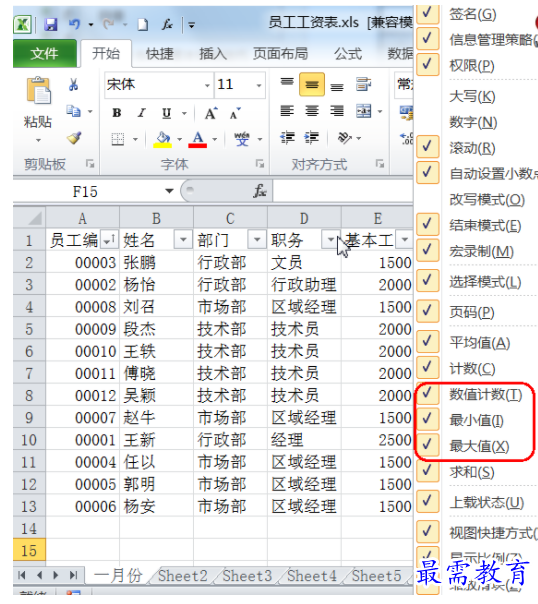Go to first sheet navigation arrow
538x604 pixels.
click(x=22, y=575)
